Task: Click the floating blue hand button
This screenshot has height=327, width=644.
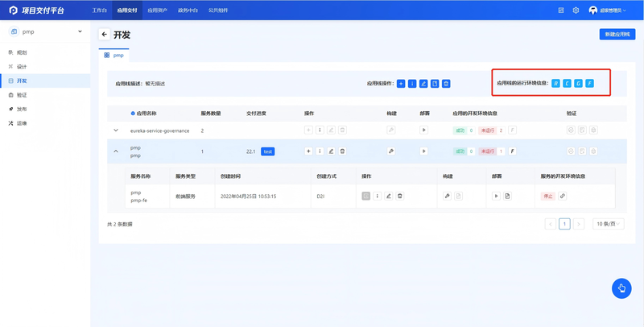Action: tap(621, 288)
